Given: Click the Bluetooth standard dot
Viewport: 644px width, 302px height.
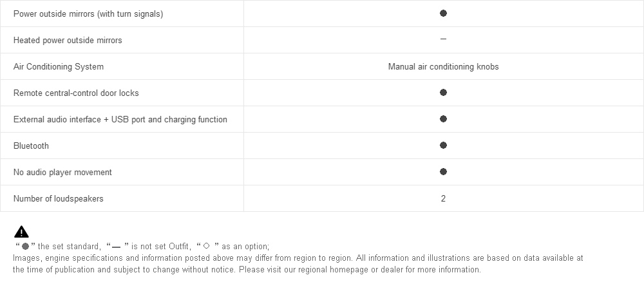Looking at the screenshot, I should (x=443, y=145).
